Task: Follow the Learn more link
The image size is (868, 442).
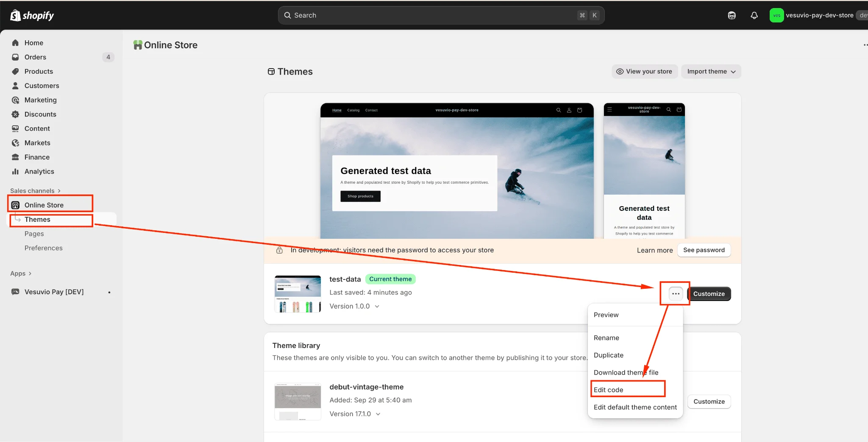Action: [x=654, y=250]
